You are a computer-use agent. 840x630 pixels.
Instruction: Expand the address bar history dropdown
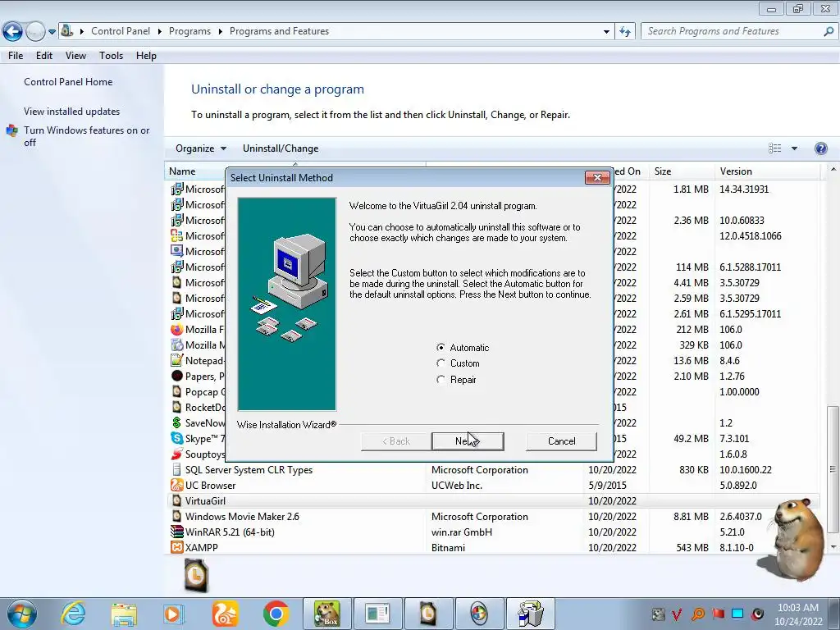[606, 32]
